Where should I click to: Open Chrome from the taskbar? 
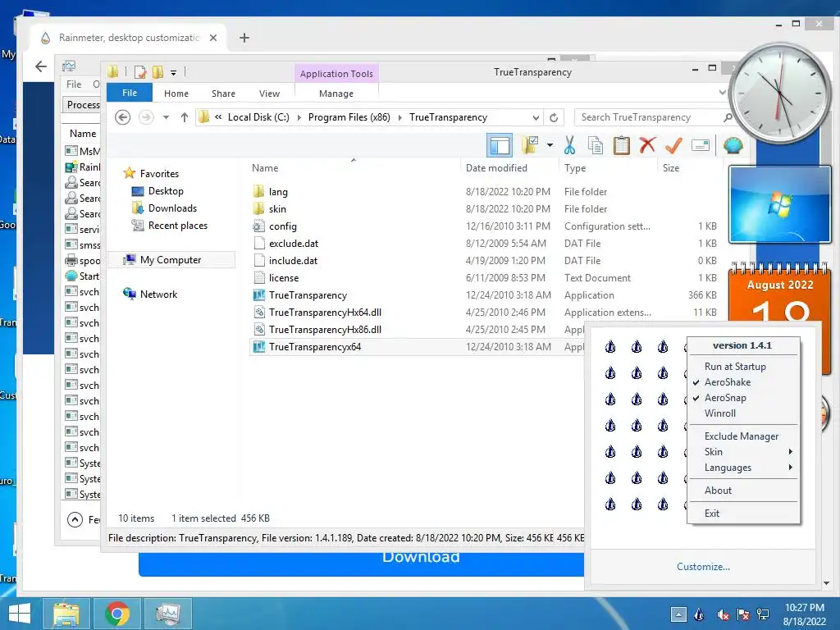pos(117,614)
